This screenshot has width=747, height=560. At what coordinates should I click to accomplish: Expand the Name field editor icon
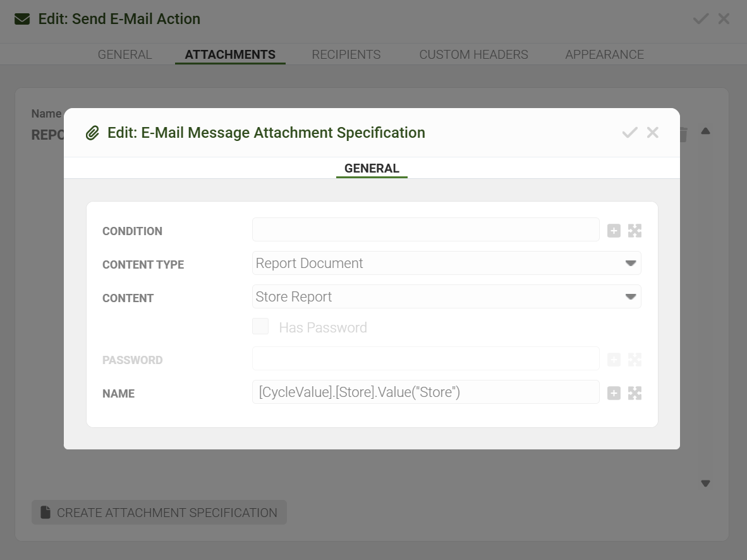(635, 393)
